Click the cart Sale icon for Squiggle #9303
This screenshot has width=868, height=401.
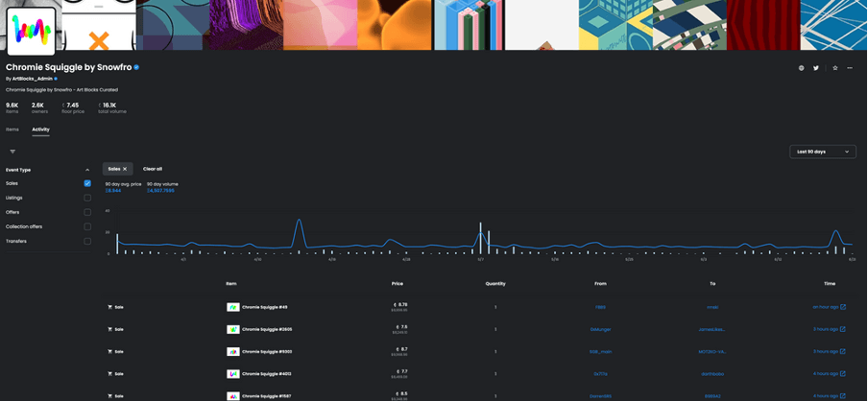(109, 351)
